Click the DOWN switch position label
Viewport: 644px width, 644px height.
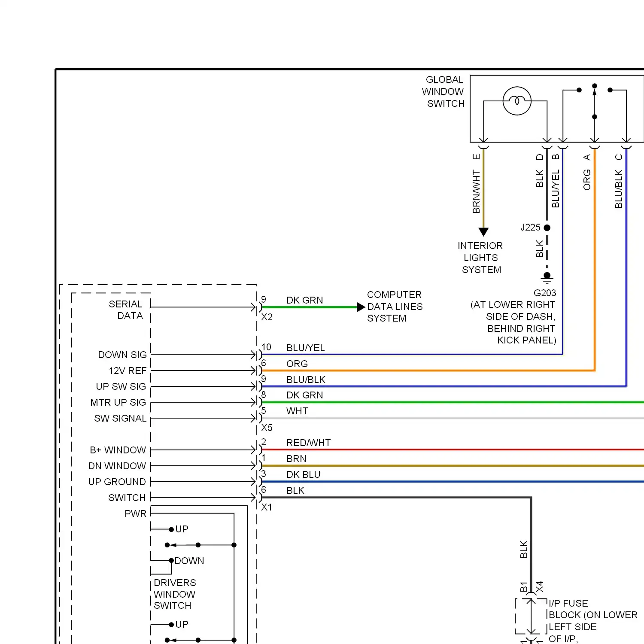pos(189,561)
